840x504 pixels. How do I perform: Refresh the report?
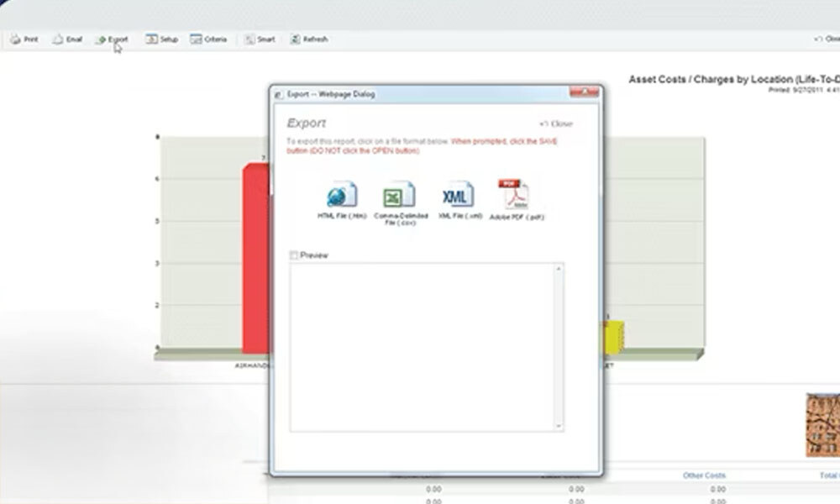(x=309, y=39)
